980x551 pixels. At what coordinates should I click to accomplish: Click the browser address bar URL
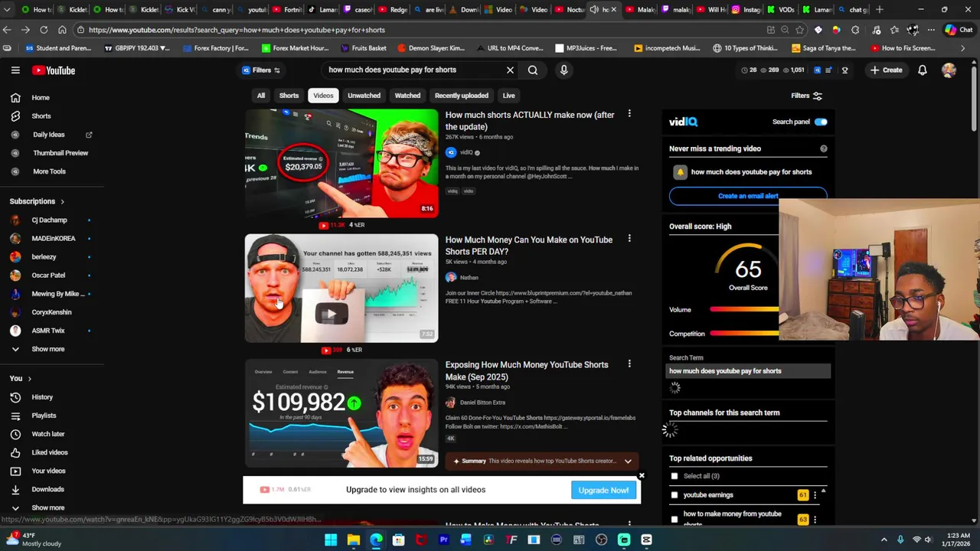[x=237, y=30]
